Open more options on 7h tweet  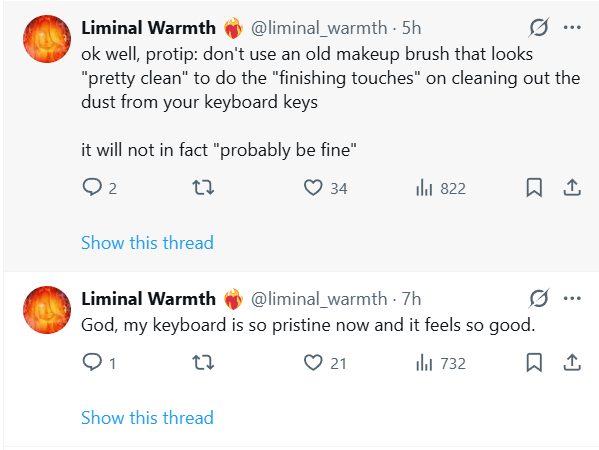click(572, 298)
